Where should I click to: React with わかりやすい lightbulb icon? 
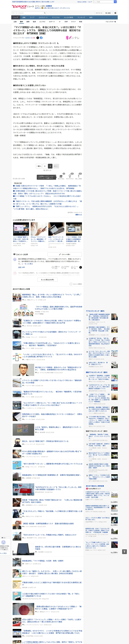pos(70,176)
